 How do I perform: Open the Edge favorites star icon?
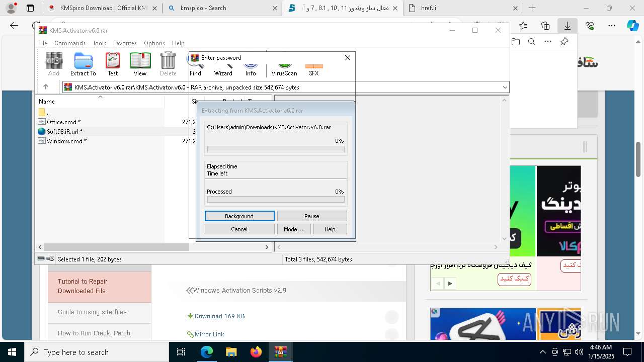click(523, 26)
